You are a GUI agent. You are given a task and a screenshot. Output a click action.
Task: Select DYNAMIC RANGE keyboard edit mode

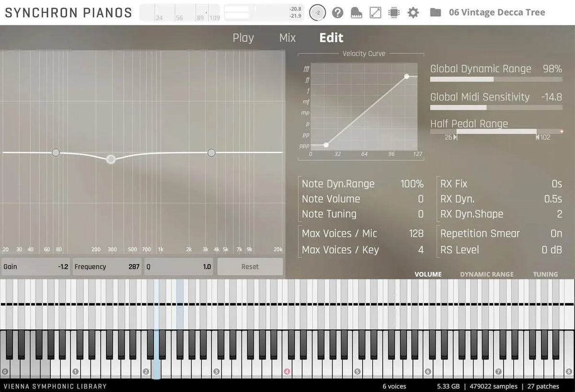tap(486, 274)
